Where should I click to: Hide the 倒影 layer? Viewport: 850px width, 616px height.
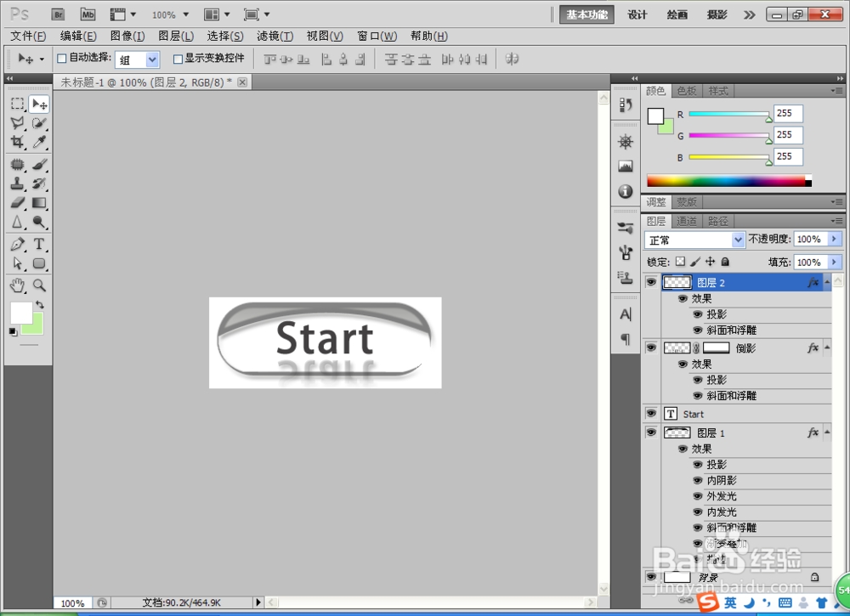[x=651, y=348]
